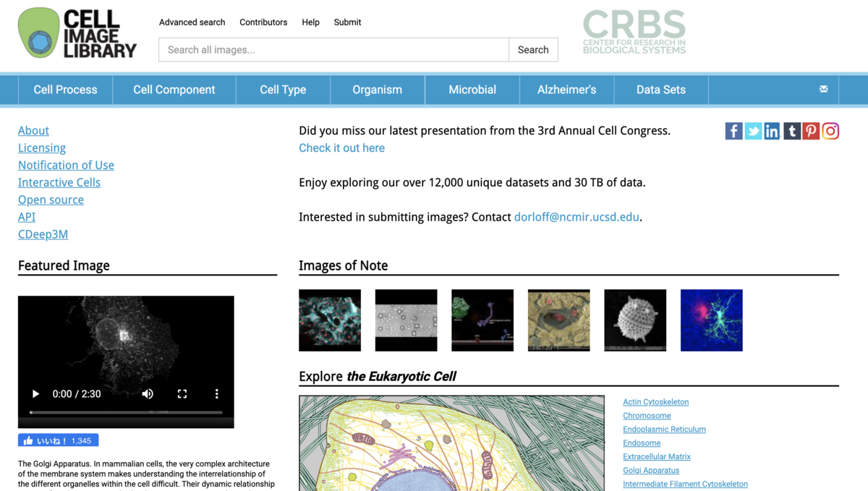Open the Extracellular Matrix link

pyautogui.click(x=657, y=457)
